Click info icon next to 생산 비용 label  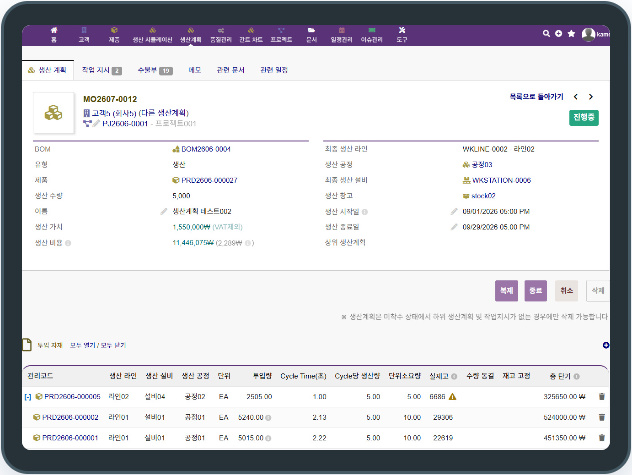tap(68, 243)
